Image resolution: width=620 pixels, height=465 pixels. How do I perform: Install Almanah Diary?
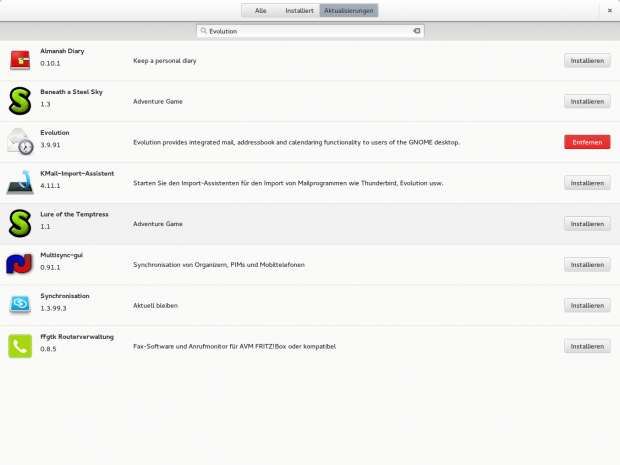[x=587, y=60]
